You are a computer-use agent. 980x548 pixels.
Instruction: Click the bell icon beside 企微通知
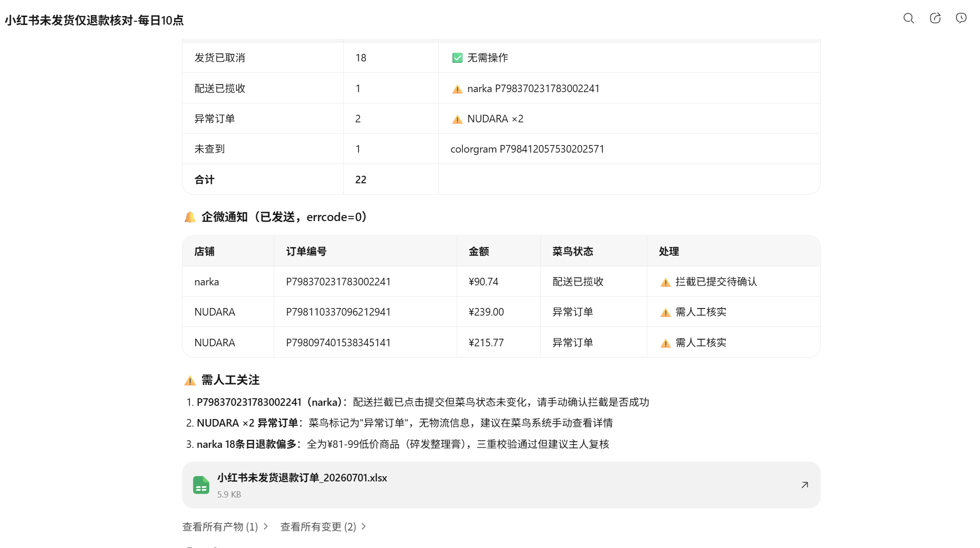coord(190,217)
